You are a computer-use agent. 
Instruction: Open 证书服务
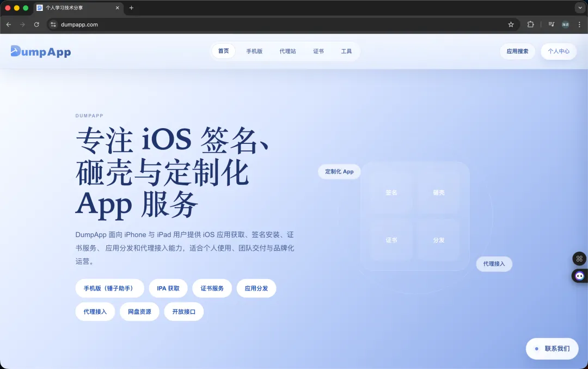point(212,288)
